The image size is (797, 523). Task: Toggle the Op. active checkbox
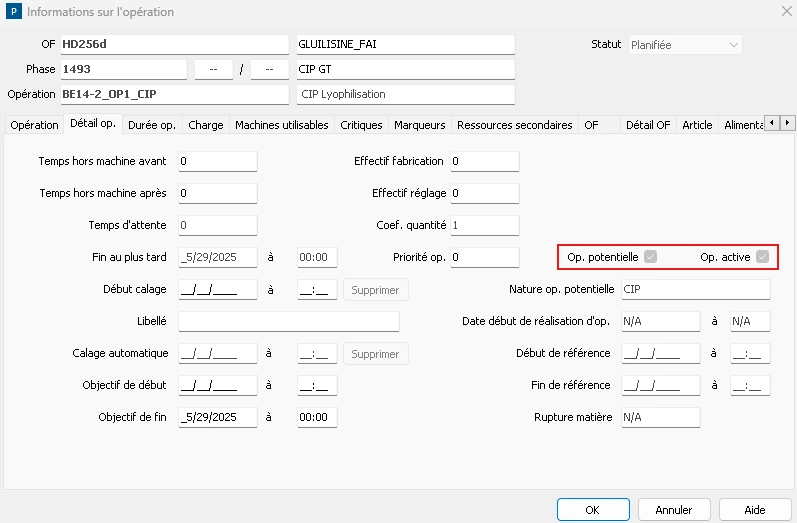tap(762, 257)
